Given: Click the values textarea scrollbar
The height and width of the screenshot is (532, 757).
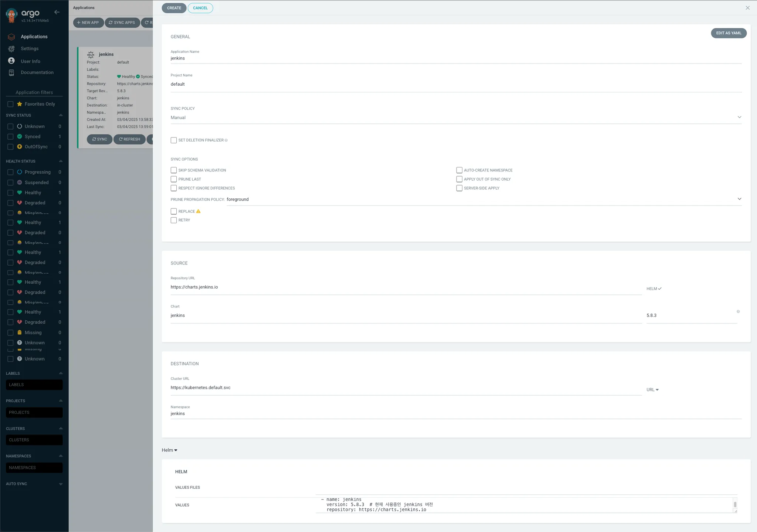Looking at the screenshot, I should coord(735,504).
